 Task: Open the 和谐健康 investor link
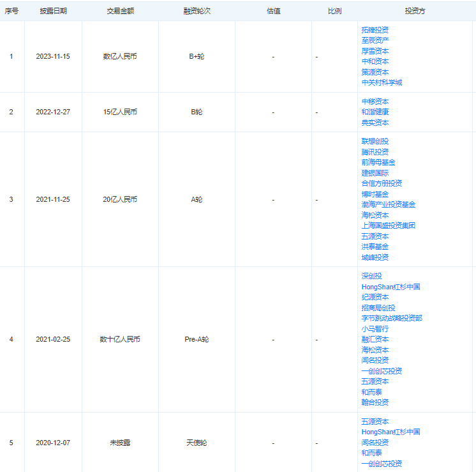click(375, 112)
